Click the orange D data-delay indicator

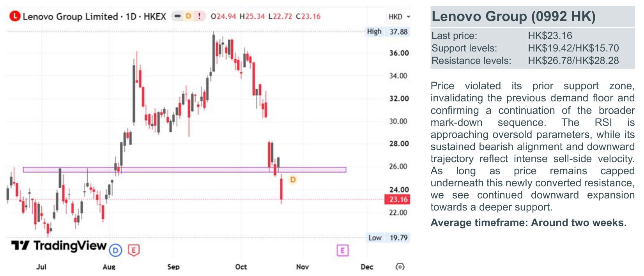coord(188,16)
